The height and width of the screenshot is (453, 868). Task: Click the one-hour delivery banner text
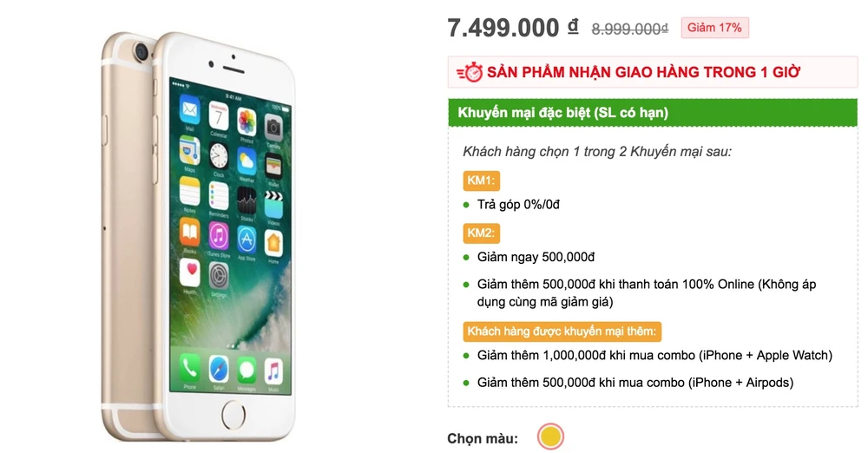click(x=644, y=72)
